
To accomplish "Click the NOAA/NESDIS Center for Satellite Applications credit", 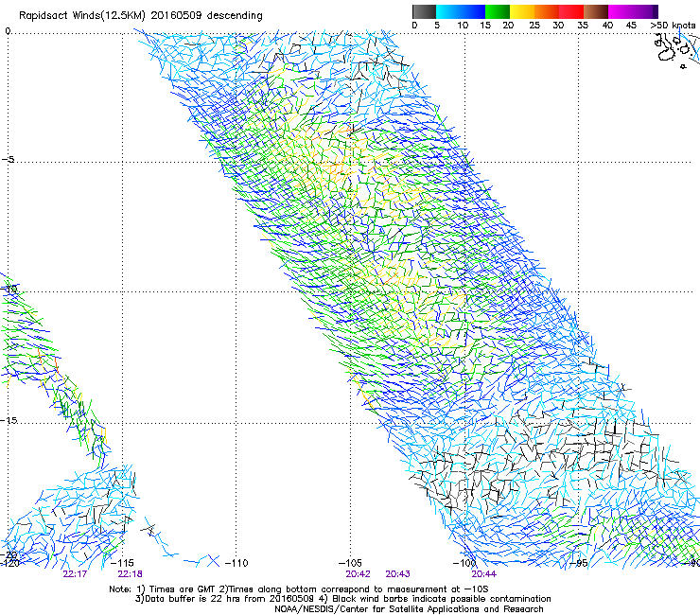I will coord(409,609).
